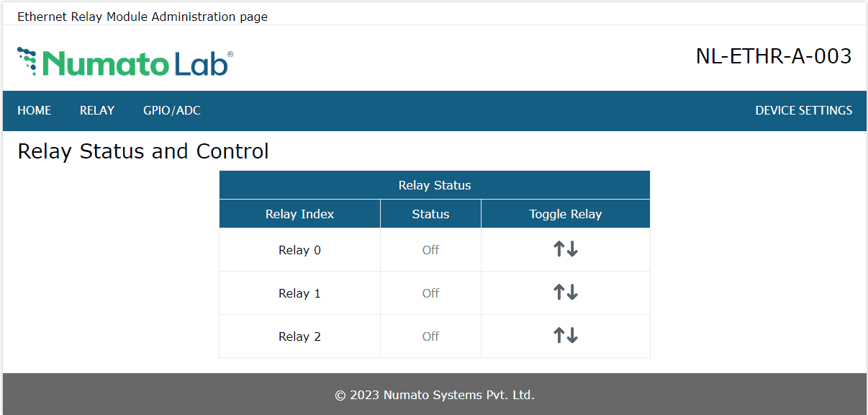Switch to the GPIO/ADC page

pyautogui.click(x=171, y=110)
